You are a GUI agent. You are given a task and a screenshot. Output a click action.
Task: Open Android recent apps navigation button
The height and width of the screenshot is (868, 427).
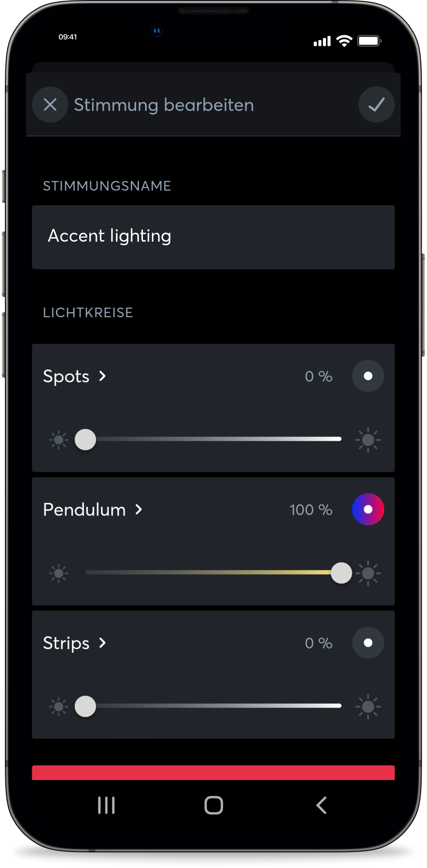click(106, 805)
